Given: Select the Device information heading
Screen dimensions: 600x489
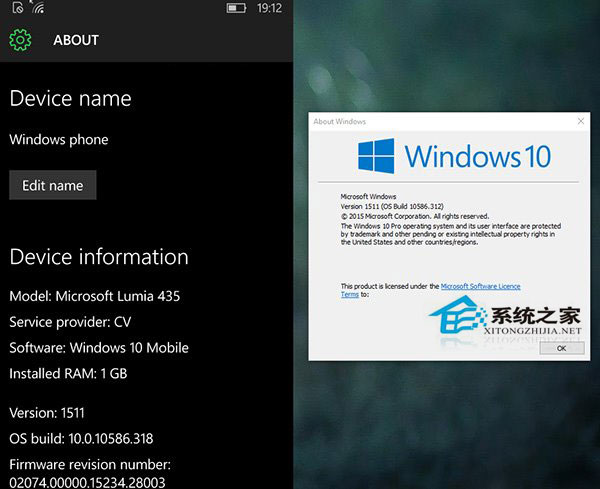Looking at the screenshot, I should [99, 256].
